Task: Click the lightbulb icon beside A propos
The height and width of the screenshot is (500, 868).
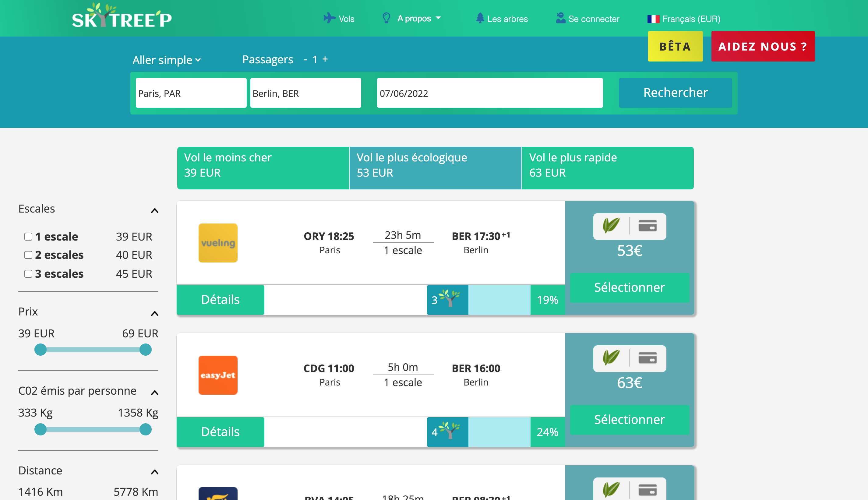Action: [386, 18]
